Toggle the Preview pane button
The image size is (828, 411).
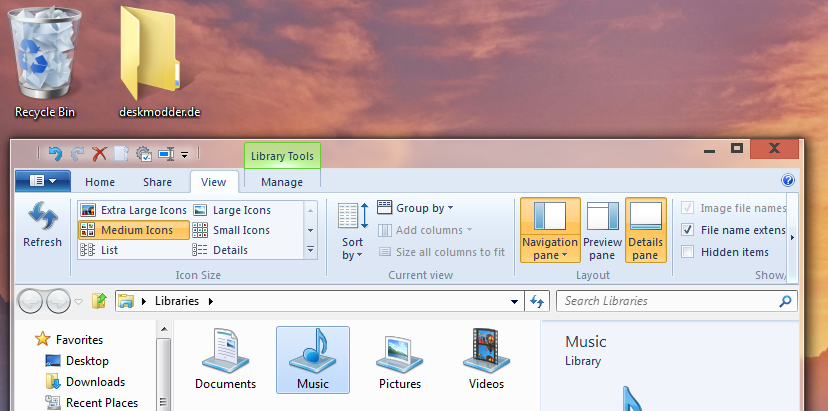(603, 230)
